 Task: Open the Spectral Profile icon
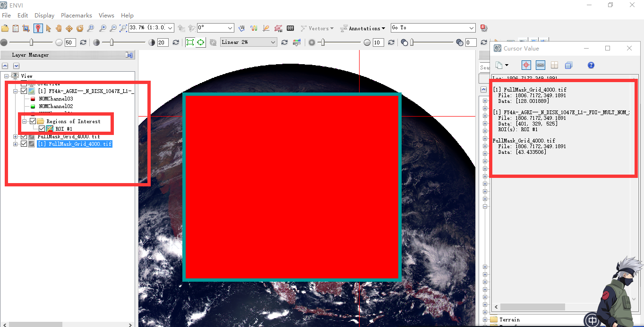[x=241, y=28]
